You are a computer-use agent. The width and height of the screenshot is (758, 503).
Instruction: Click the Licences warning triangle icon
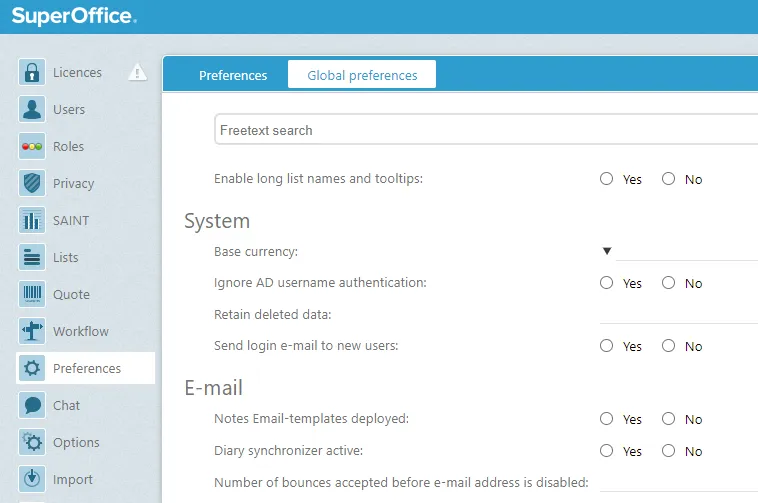click(x=138, y=73)
